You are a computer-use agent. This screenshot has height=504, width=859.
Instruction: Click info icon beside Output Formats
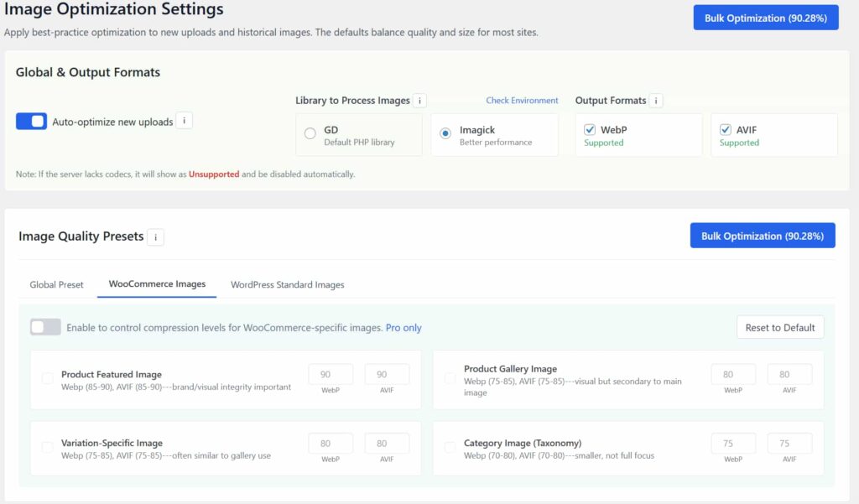click(x=656, y=101)
